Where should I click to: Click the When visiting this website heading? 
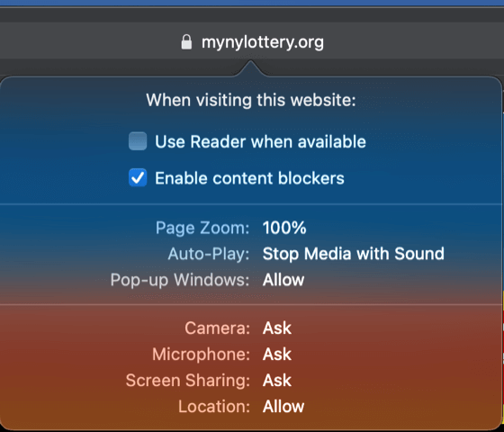click(x=251, y=100)
